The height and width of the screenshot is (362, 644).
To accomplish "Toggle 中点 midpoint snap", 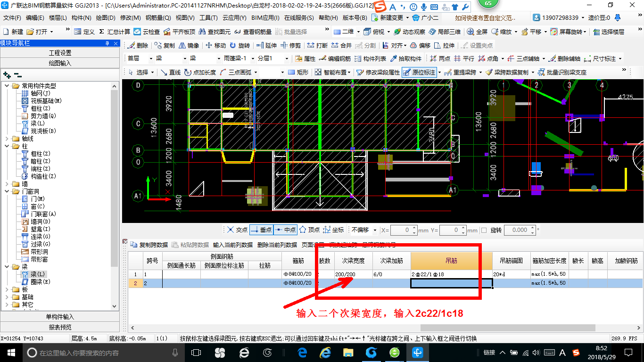I will pos(285,230).
